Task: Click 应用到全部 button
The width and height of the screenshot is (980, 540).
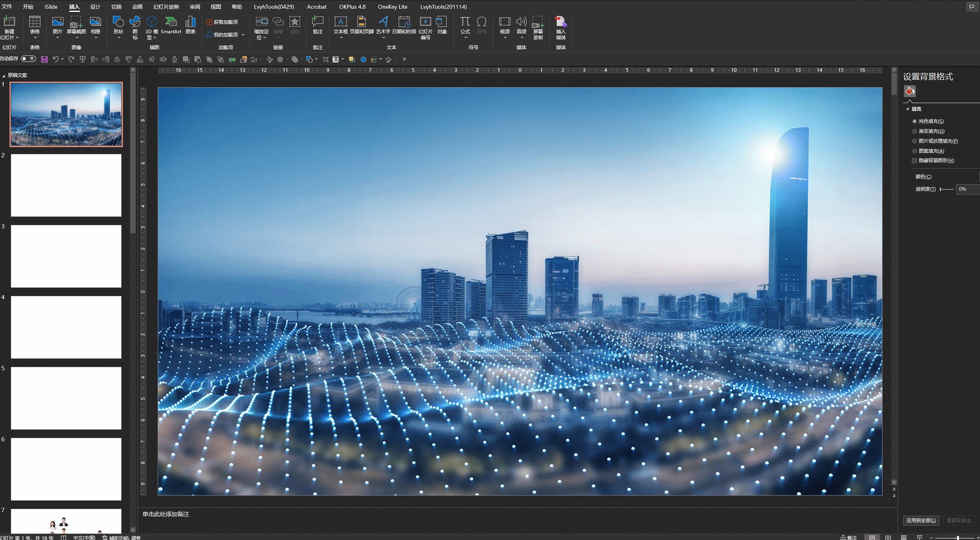Action: [921, 520]
